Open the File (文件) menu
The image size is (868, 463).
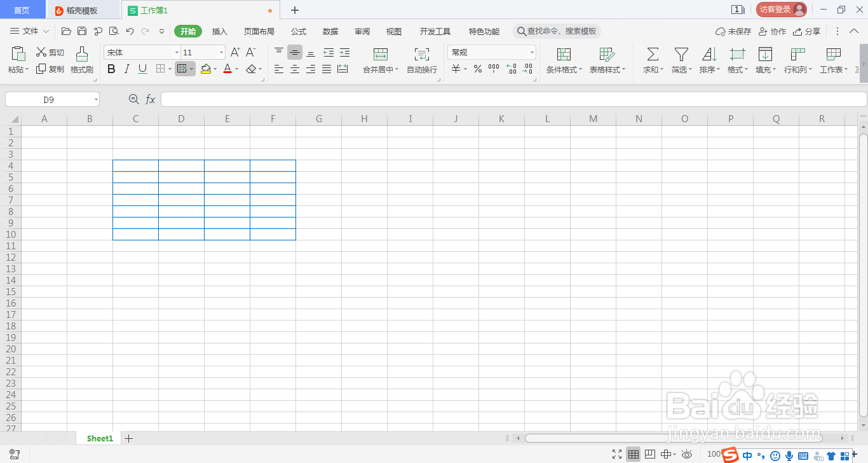pos(29,31)
